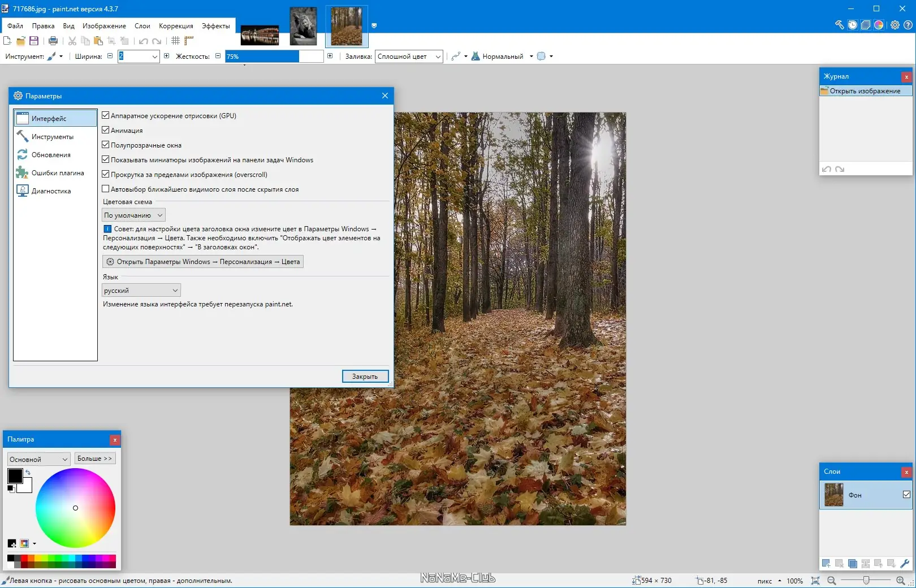Open the History window clock icon
Image resolution: width=916 pixels, height=588 pixels.
click(x=853, y=25)
